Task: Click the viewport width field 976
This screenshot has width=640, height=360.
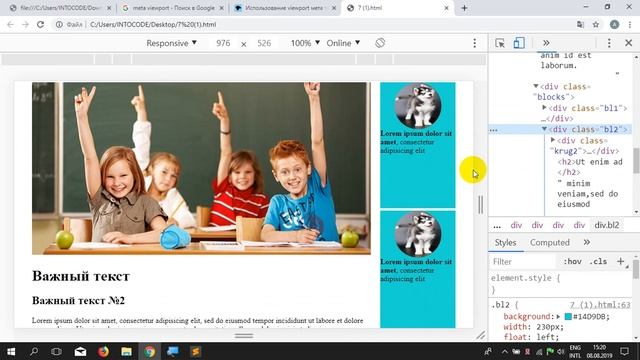Action: (223, 43)
